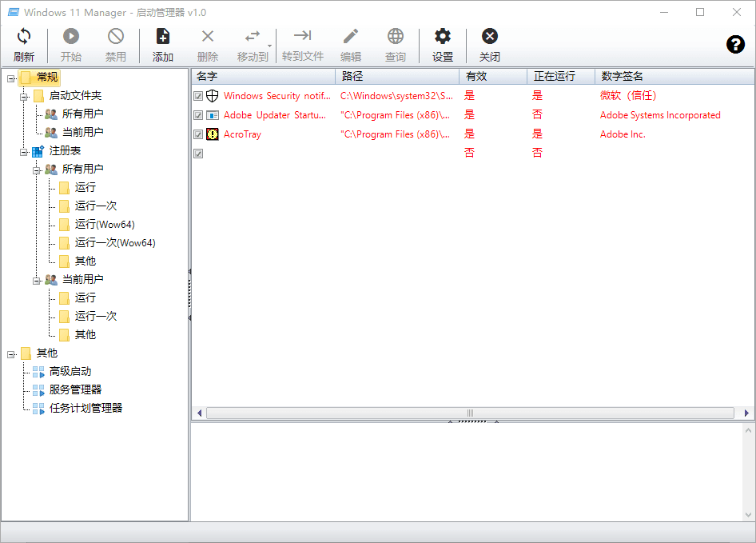The height and width of the screenshot is (543, 756).
Task: Click the 禁用 disable toolbar icon
Action: [x=116, y=36]
